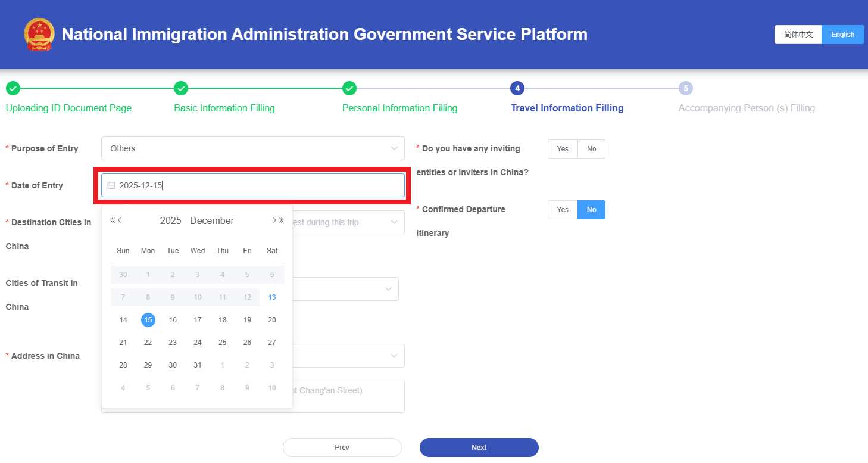Click the Basic Information Filling step checkmark
The width and height of the screenshot is (868, 463).
[x=181, y=88]
